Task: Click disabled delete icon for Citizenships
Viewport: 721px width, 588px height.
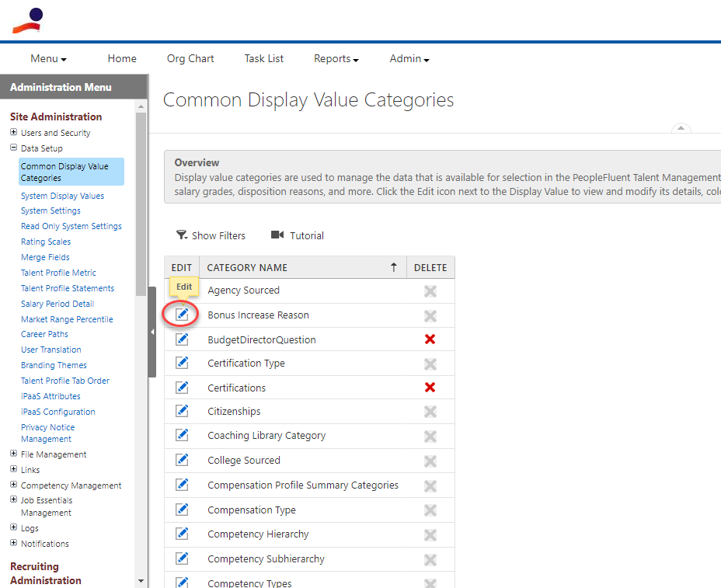Action: (430, 412)
